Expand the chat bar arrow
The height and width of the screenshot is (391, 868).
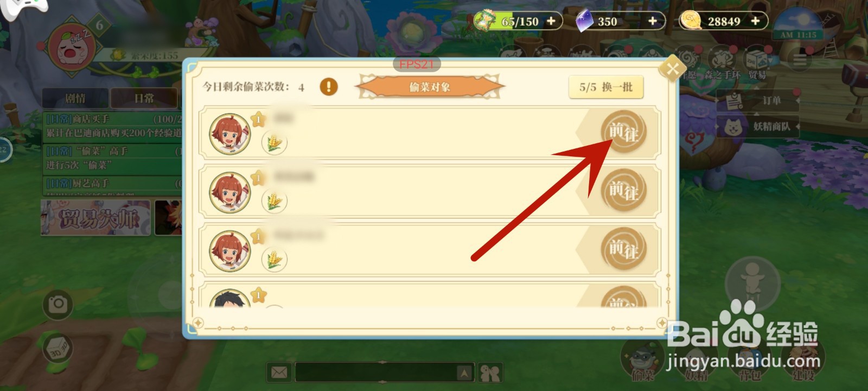pyautogui.click(x=464, y=373)
